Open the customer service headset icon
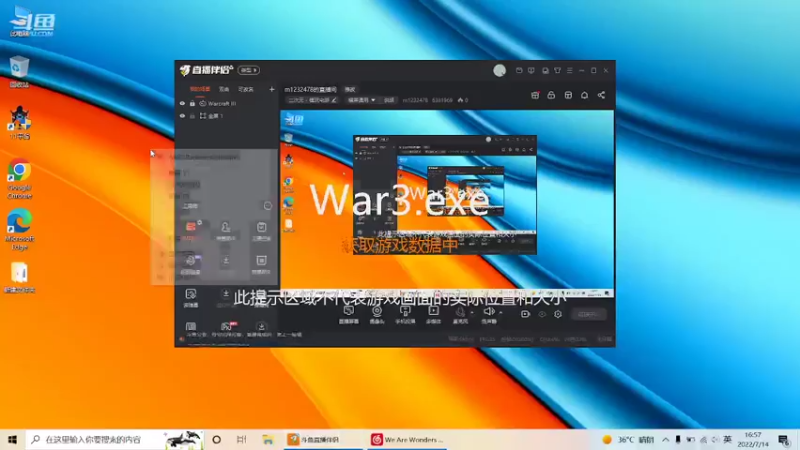The height and width of the screenshot is (450, 800). (x=545, y=70)
